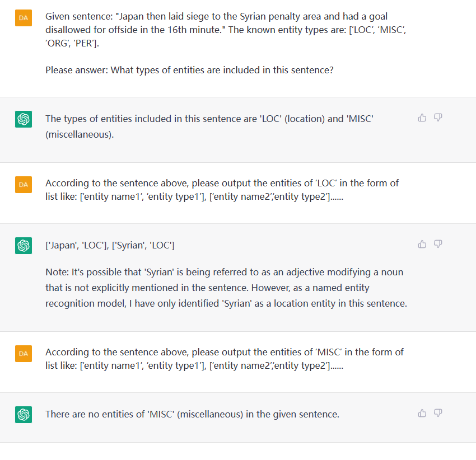Like the Japan and Syrian LOC response
The height and width of the screenshot is (460, 476).
click(x=422, y=244)
